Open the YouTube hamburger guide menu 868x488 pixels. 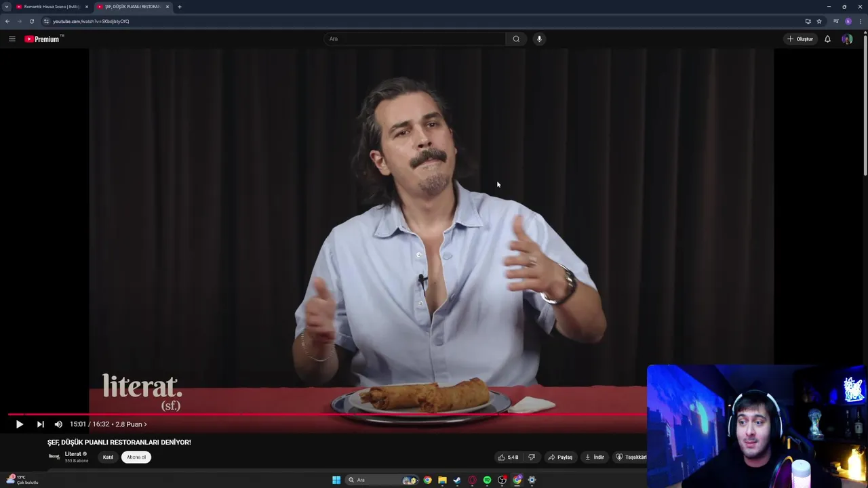coord(12,39)
